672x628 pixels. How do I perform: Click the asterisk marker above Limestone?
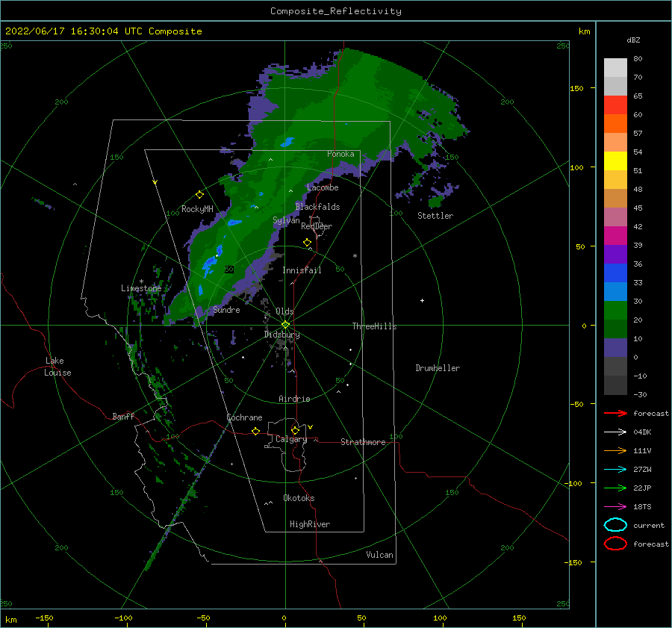point(141,282)
